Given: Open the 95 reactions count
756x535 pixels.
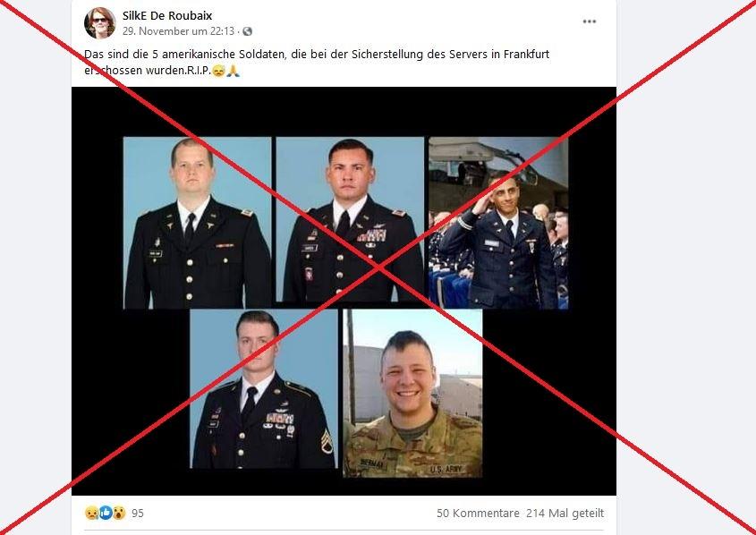Looking at the screenshot, I should 138,514.
